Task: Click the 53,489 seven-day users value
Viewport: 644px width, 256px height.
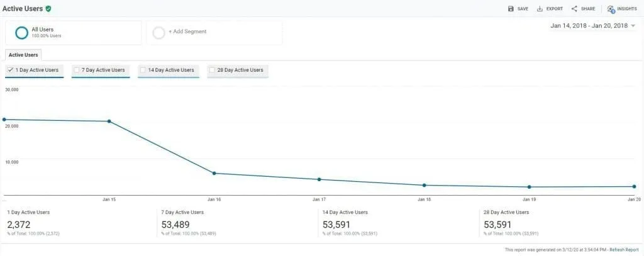Action: coord(175,225)
